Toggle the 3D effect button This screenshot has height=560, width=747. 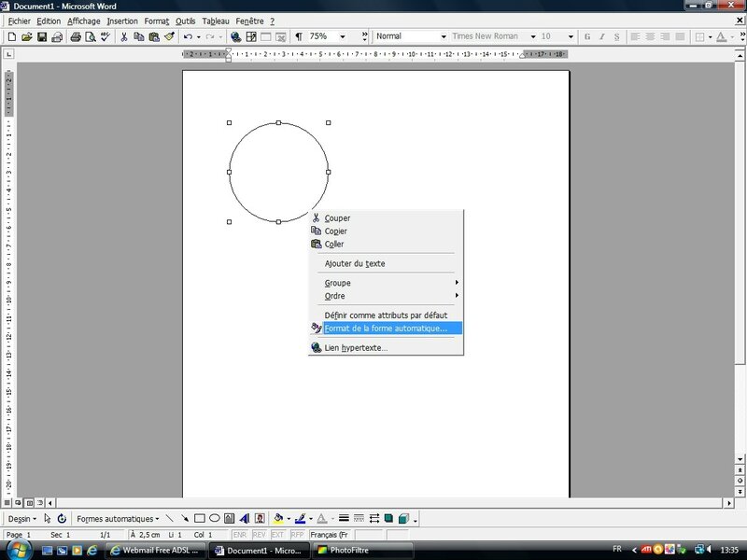pos(403,518)
